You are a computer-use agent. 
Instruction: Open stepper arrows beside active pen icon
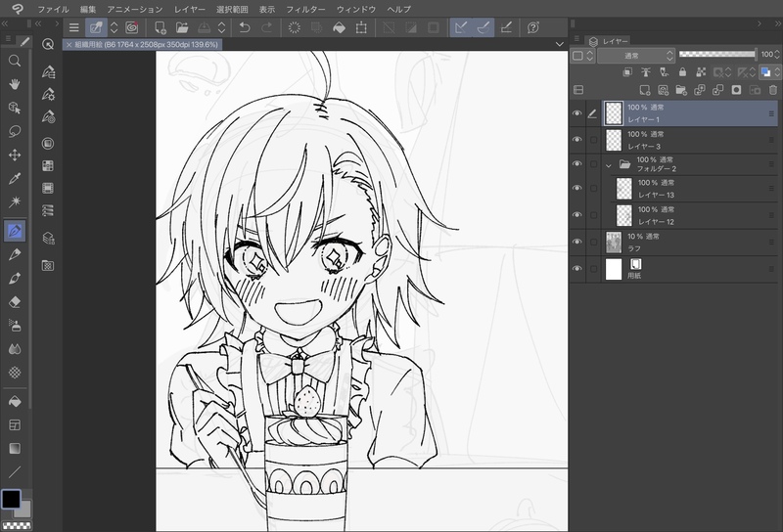click(115, 27)
